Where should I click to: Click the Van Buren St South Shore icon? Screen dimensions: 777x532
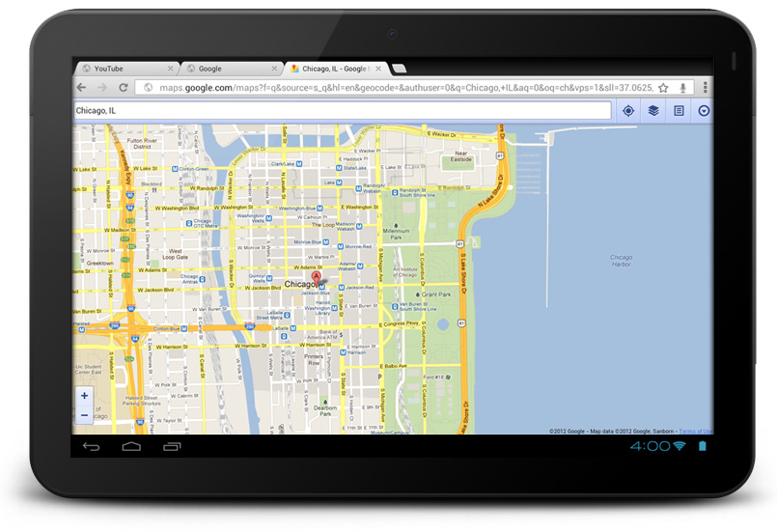(395, 306)
